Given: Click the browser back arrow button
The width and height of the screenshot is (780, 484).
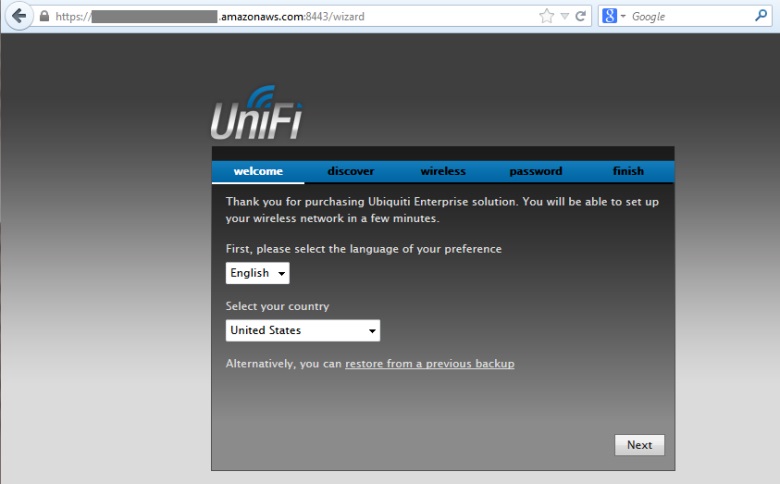Looking at the screenshot, I should coord(18,16).
